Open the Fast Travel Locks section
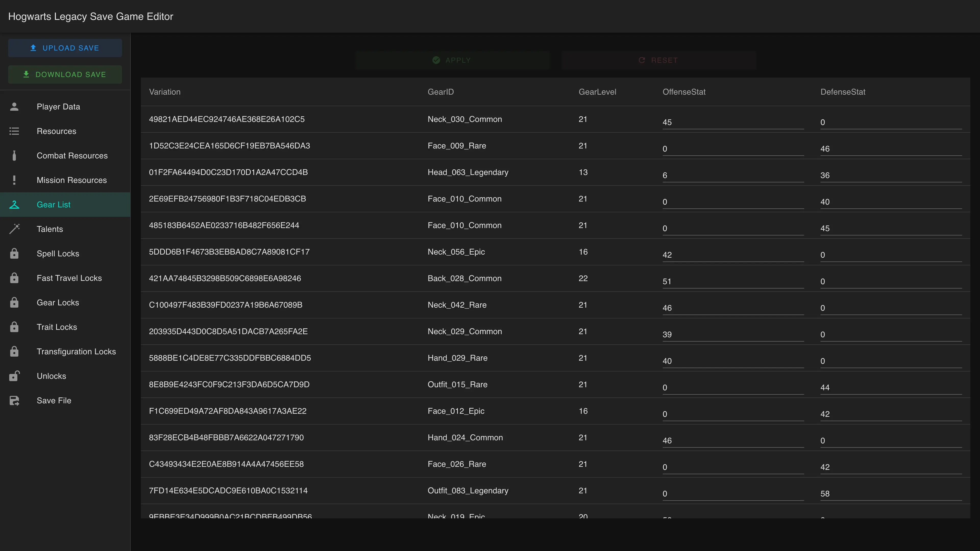Screen dimensions: 980x551 (69, 278)
